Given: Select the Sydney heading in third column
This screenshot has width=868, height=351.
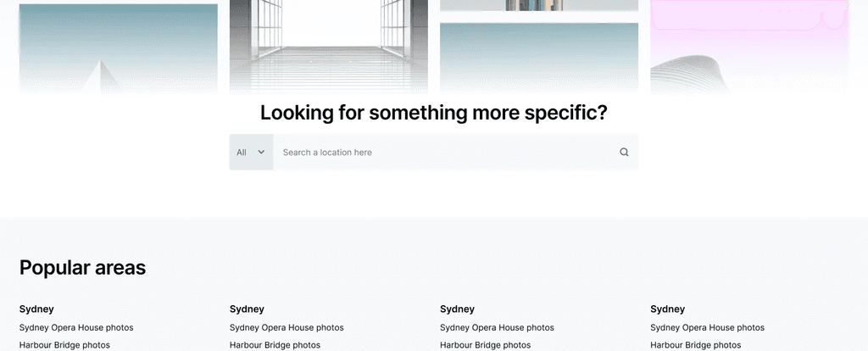Looking at the screenshot, I should tap(457, 309).
